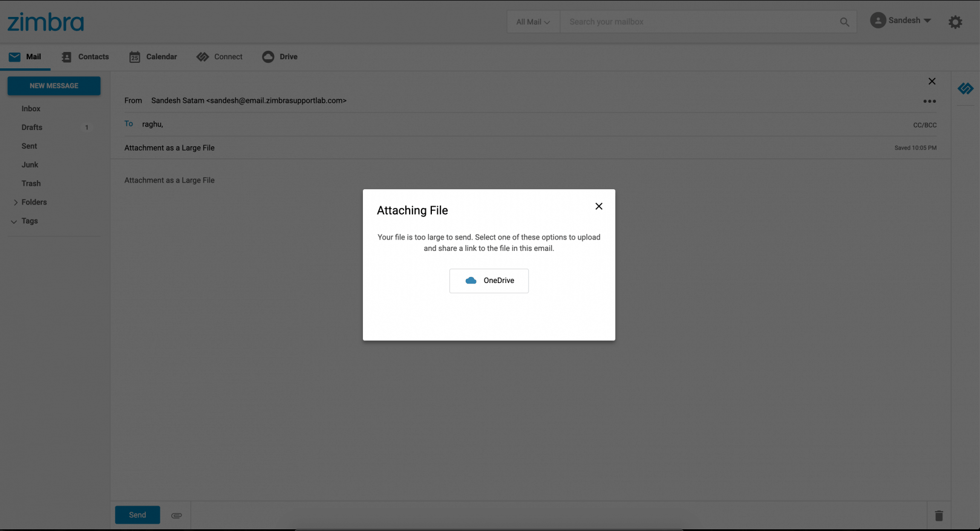
Task: Click the NEW MESSAGE button
Action: point(54,86)
